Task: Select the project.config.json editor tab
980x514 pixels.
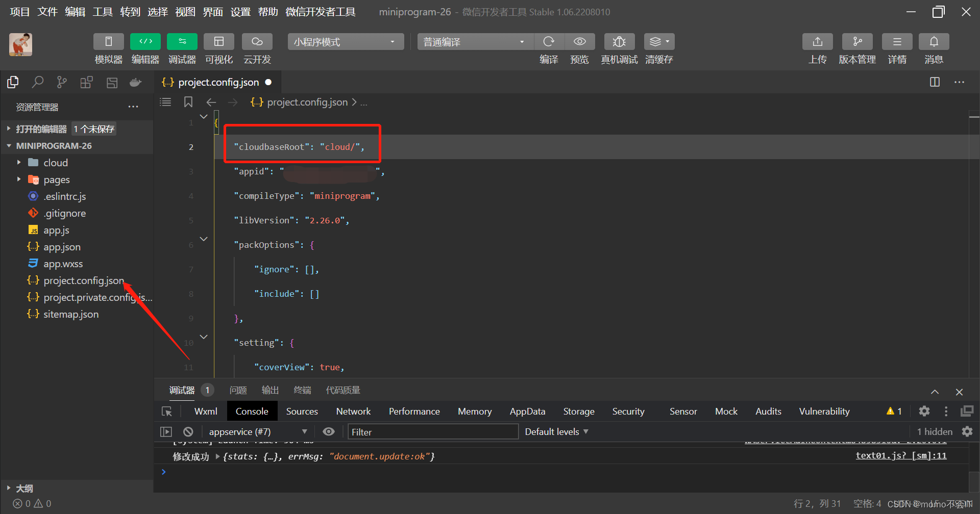Action: (x=217, y=82)
